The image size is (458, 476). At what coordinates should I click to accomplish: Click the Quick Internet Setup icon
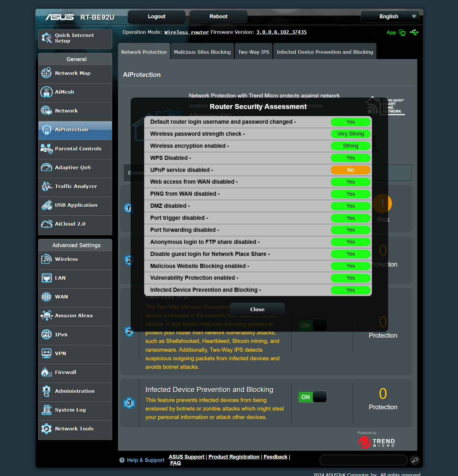click(46, 38)
